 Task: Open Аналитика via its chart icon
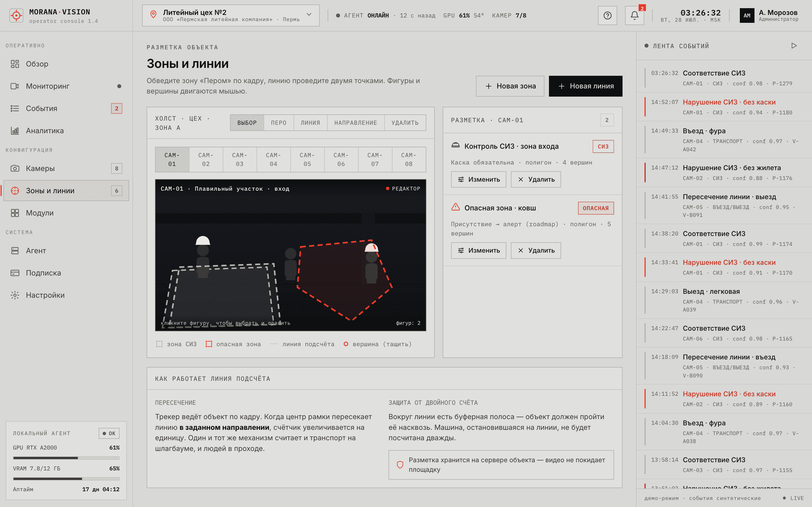click(x=15, y=131)
